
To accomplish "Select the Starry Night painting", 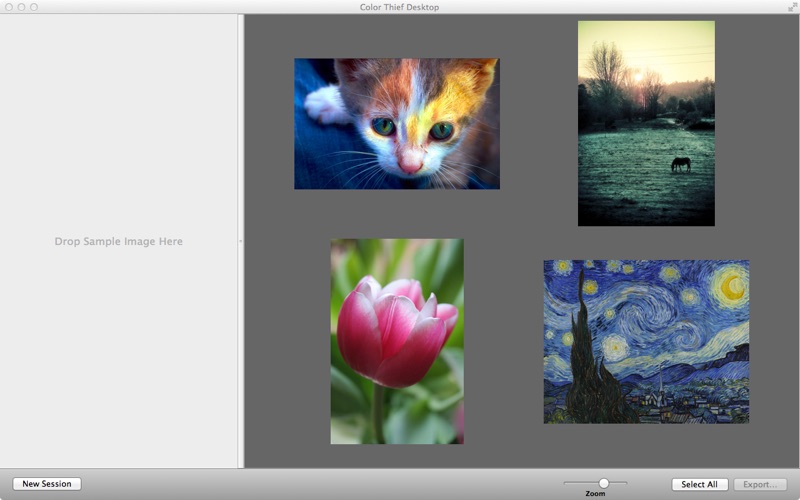I will click(646, 341).
